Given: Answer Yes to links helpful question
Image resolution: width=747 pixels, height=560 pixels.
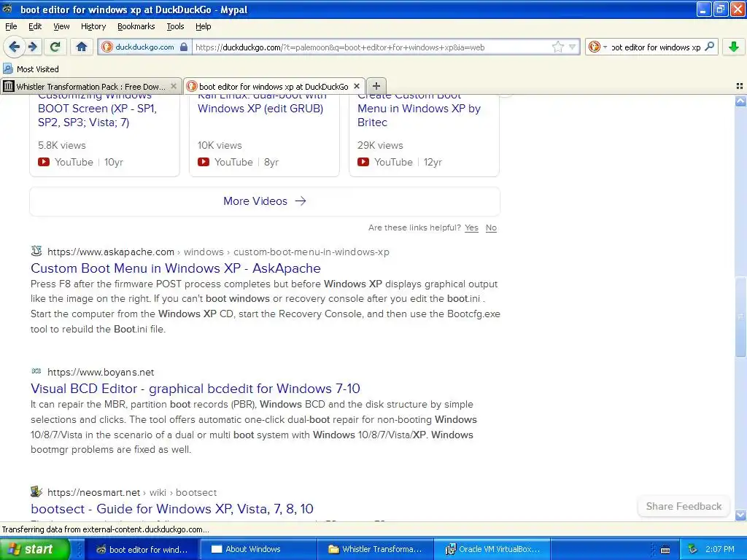Looking at the screenshot, I should tap(471, 227).
